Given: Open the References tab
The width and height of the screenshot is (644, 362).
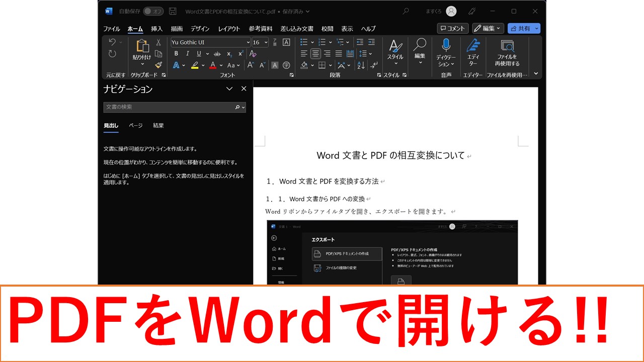Looking at the screenshot, I should point(261,29).
